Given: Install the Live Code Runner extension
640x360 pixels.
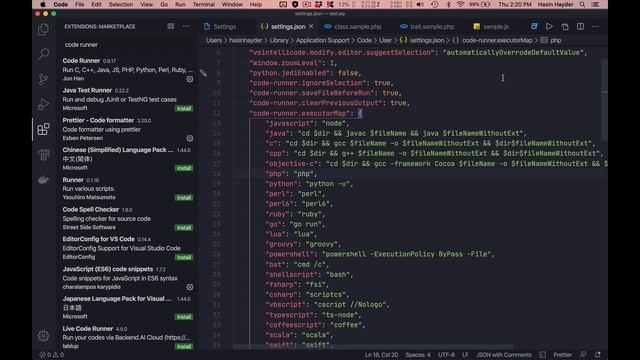Looking at the screenshot, I should pyautogui.click(x=184, y=347).
